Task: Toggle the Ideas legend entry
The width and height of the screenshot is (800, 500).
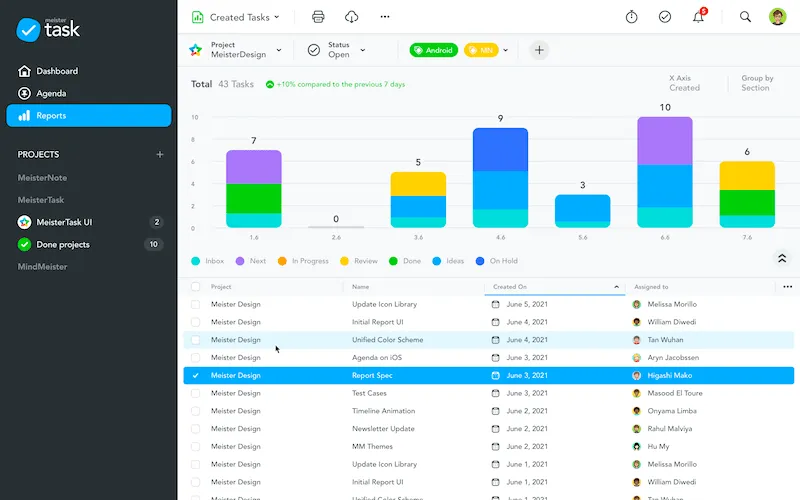Action: (448, 261)
